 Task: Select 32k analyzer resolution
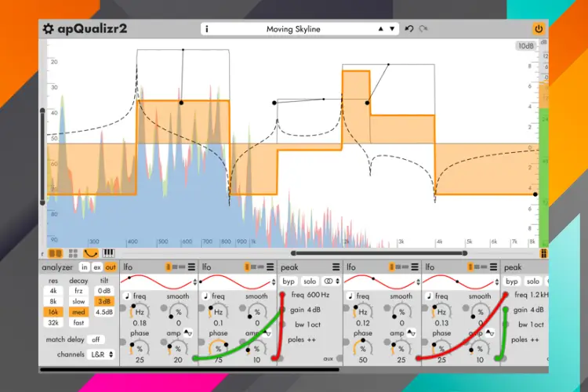(x=53, y=322)
